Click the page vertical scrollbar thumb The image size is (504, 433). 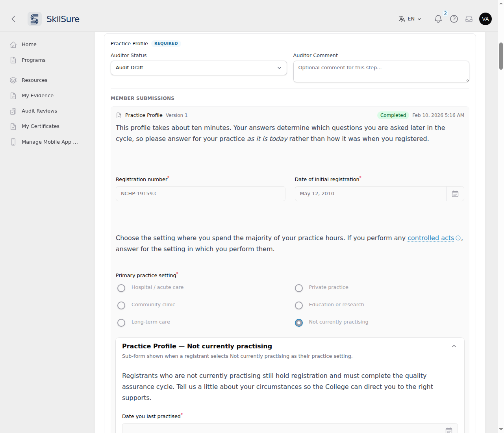tap(501, 56)
